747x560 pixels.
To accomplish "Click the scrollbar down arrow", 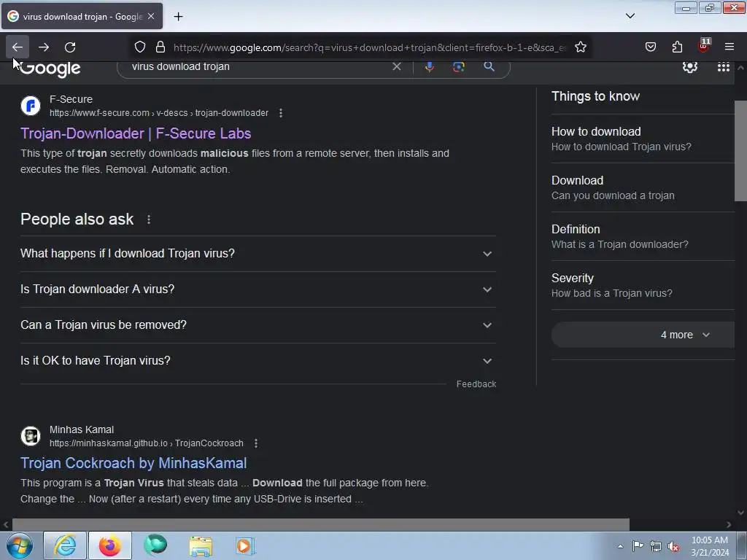I will tap(740, 513).
